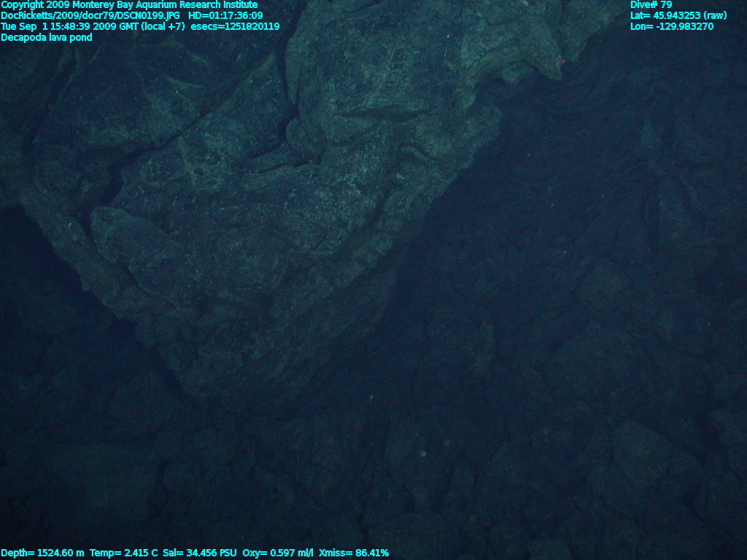Screen dimensions: 747x560
Task: Select the file path 'DocRicketts/2009/docr79/DSCN0199.JPG'
Action: 90,16
